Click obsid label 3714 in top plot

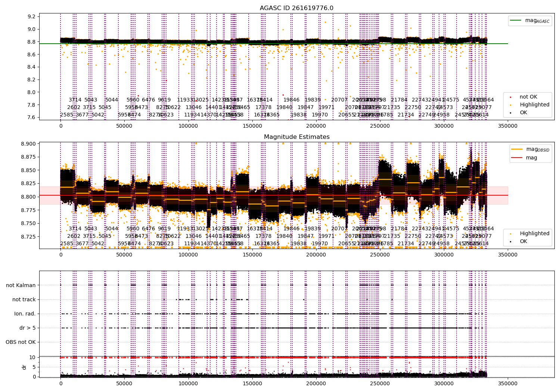[x=75, y=100]
